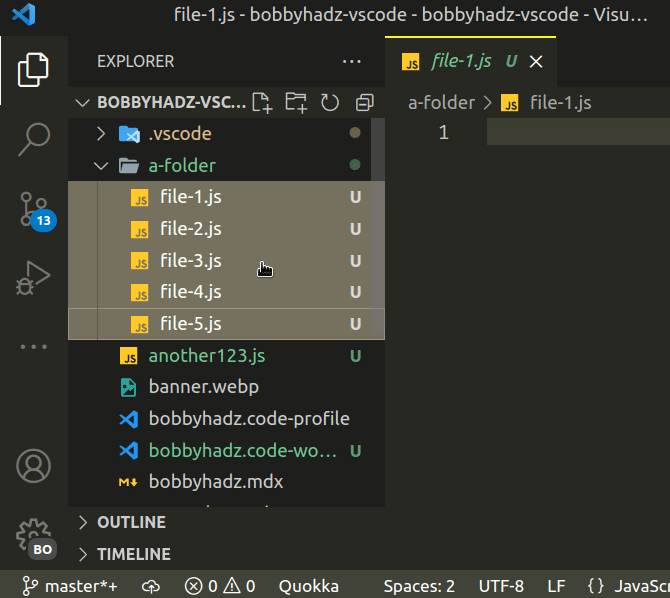Change end of line sequence LF

[556, 586]
